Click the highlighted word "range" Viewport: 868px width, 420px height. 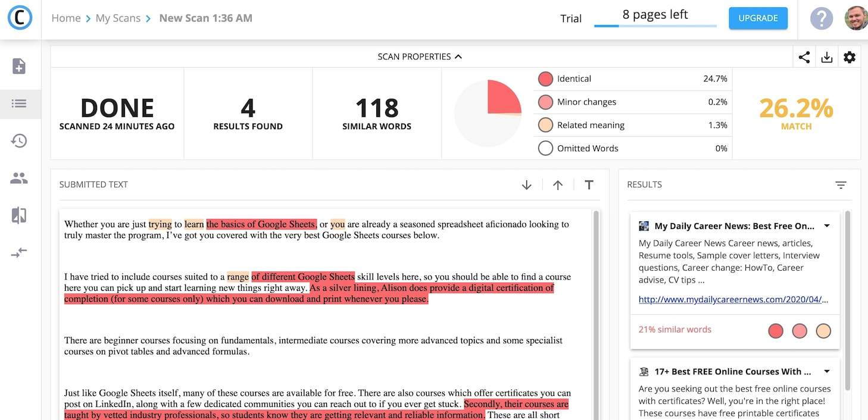coord(238,277)
